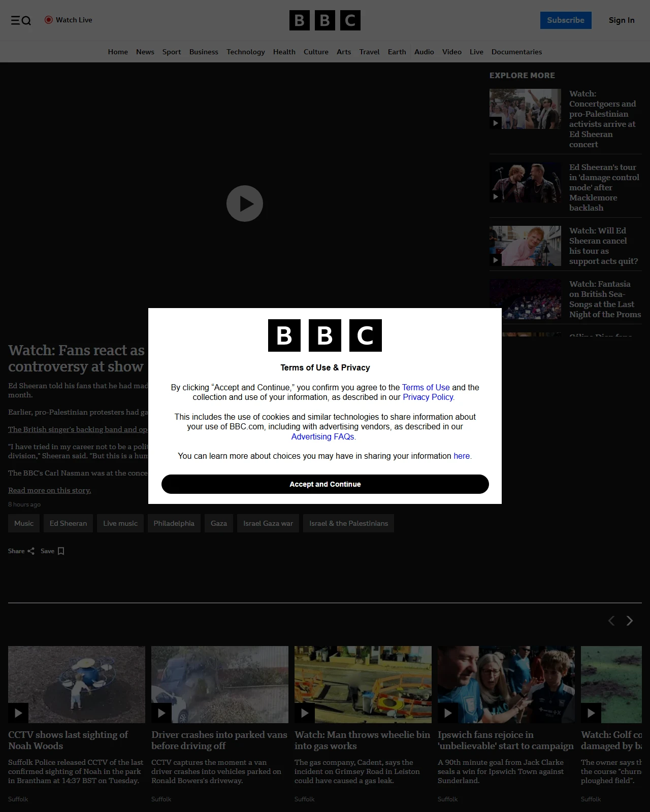Play the main video

point(245,204)
